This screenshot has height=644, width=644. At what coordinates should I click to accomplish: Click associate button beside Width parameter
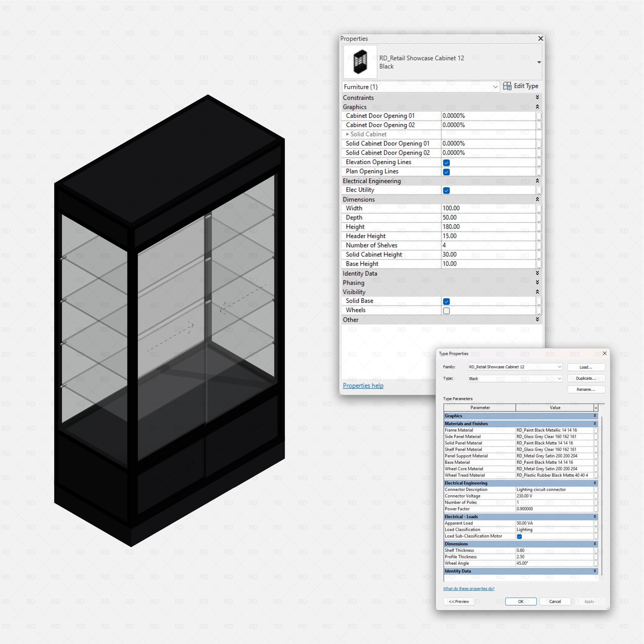click(539, 208)
